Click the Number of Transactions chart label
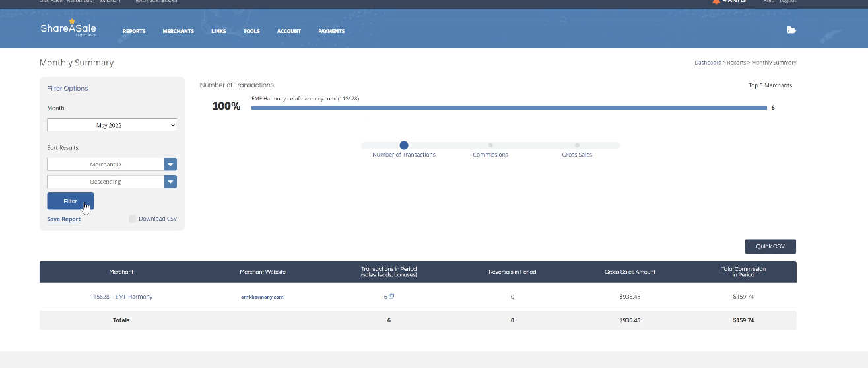Viewport: 868px width, 368px height. click(404, 155)
